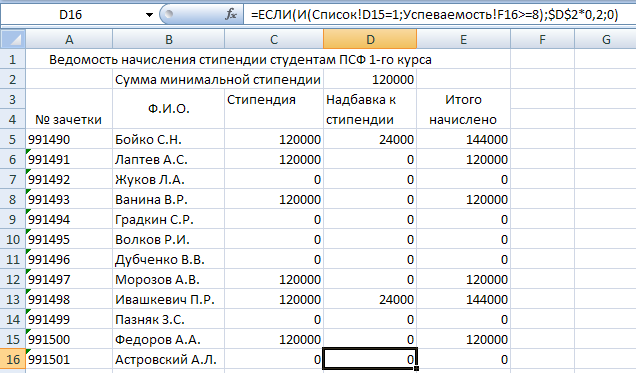Click cell 'Волков Р.И.'
The height and width of the screenshot is (373, 636).
click(168, 239)
